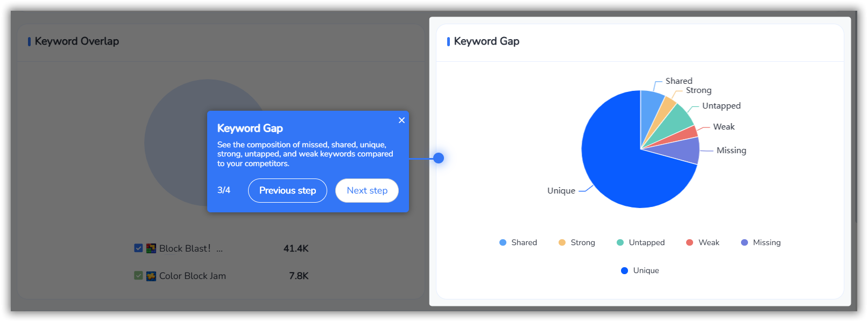Image resolution: width=868 pixels, height=322 pixels.
Task: Click the Previous step button
Action: [x=287, y=191]
